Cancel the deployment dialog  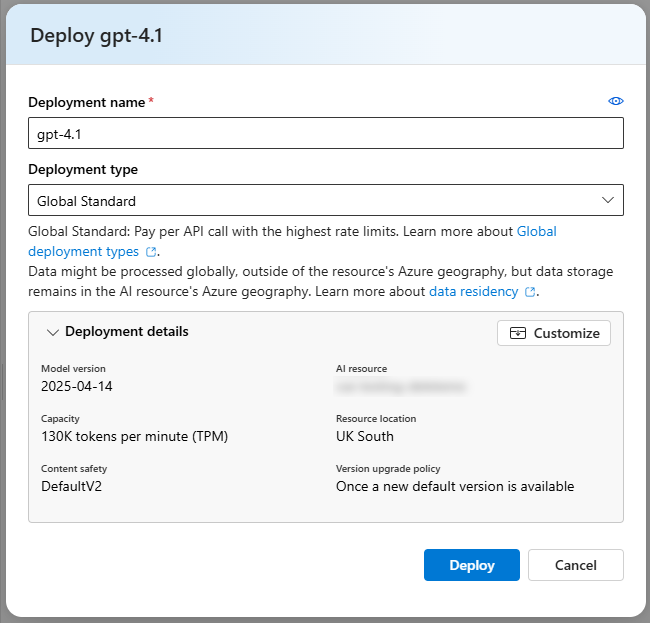pyautogui.click(x=575, y=565)
